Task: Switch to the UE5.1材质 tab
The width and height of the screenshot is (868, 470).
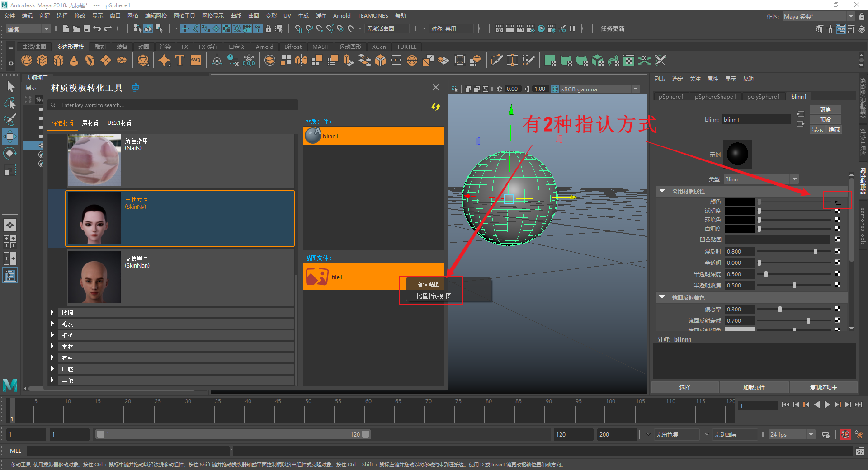Action: 119,123
